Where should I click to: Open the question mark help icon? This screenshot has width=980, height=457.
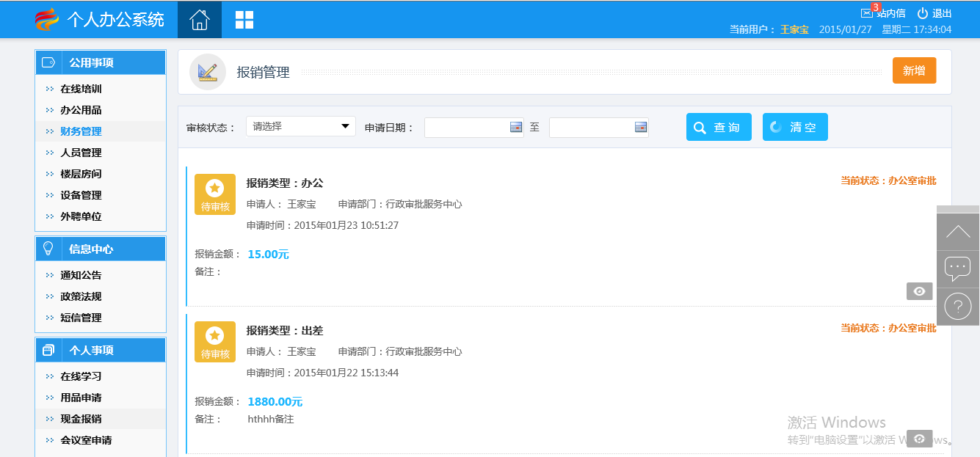[x=957, y=306]
